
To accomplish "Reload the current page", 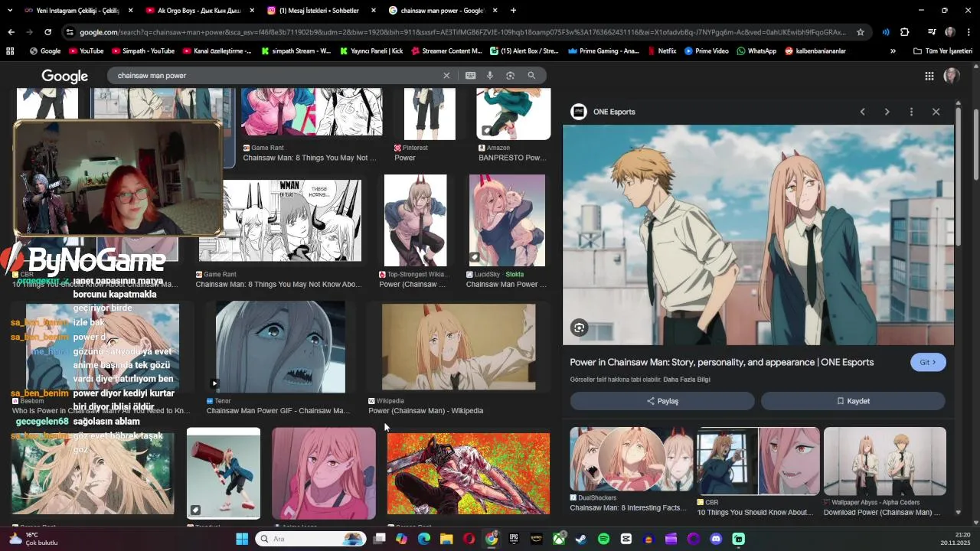I will (x=47, y=32).
